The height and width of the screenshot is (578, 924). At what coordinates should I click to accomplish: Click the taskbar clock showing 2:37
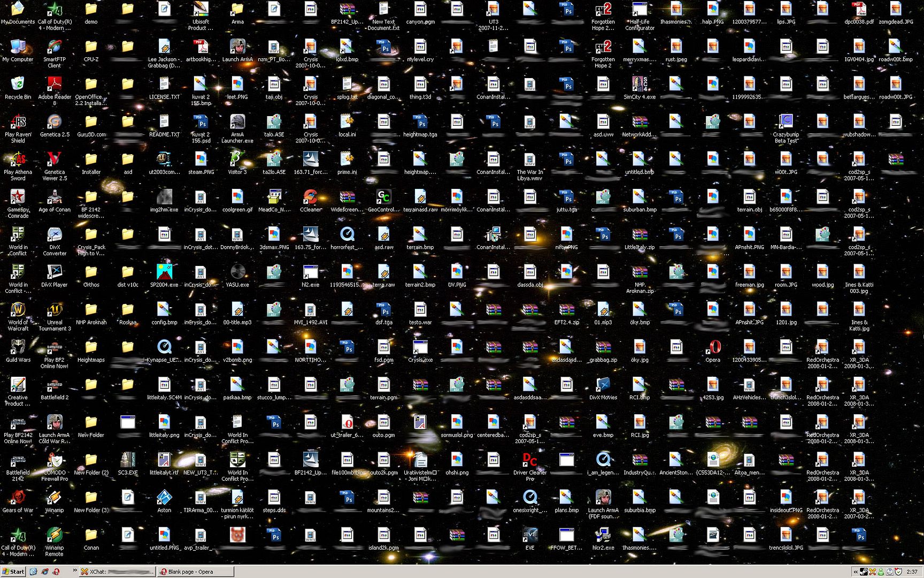[x=912, y=572]
